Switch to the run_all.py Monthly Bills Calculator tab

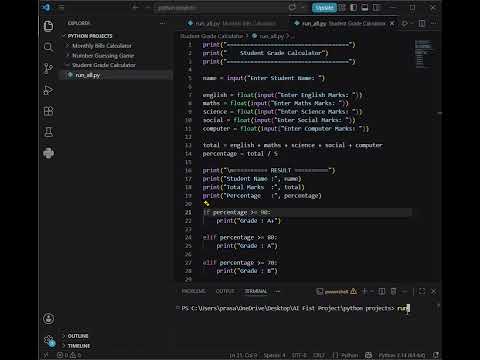pyautogui.click(x=232, y=23)
